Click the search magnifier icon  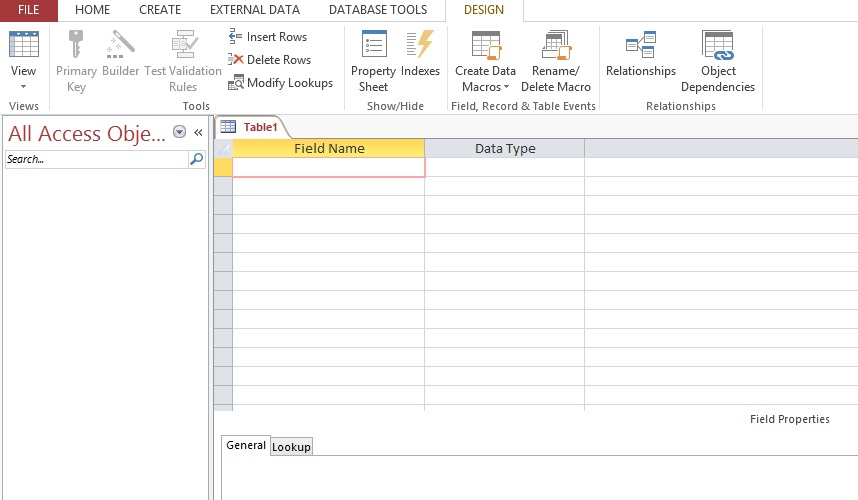(x=196, y=159)
